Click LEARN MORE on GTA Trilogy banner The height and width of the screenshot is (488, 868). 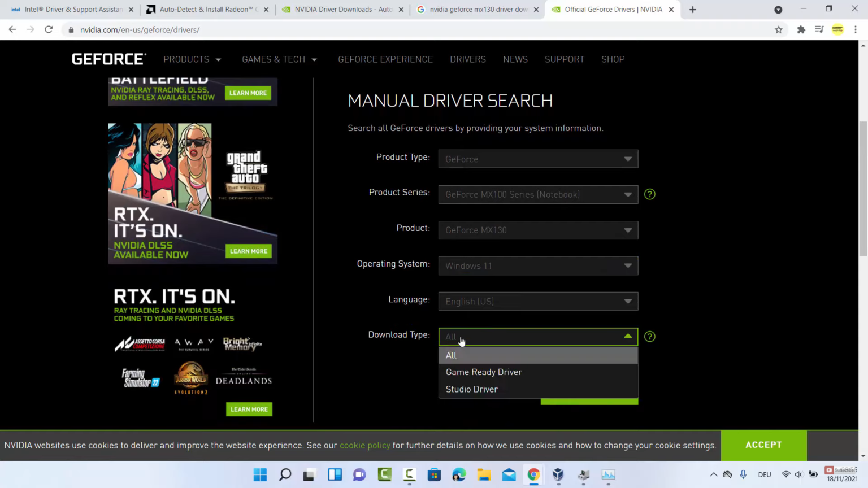click(x=249, y=251)
